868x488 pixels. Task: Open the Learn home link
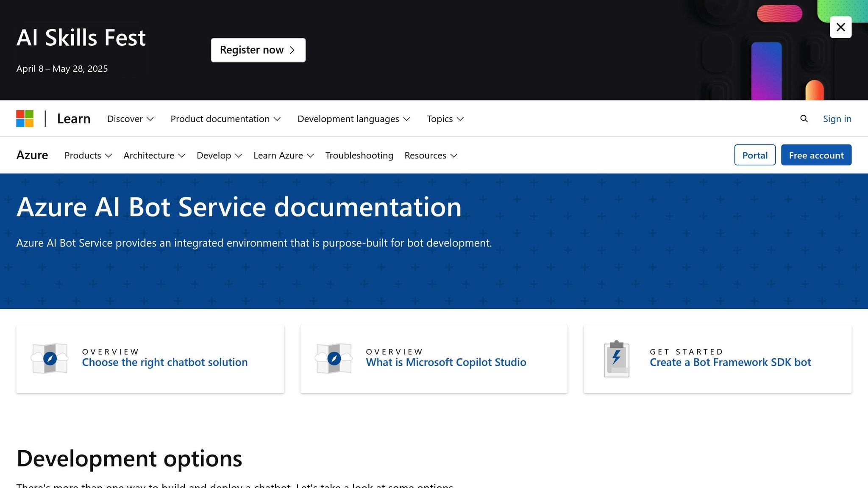coord(74,119)
